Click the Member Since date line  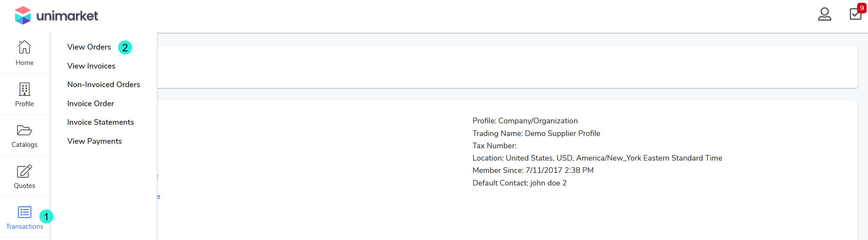533,170
